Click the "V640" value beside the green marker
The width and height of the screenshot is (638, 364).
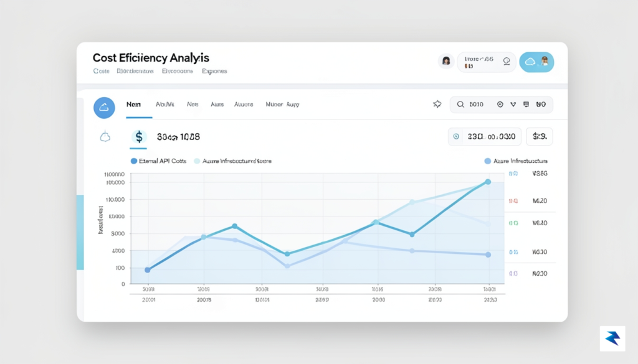[540, 223]
